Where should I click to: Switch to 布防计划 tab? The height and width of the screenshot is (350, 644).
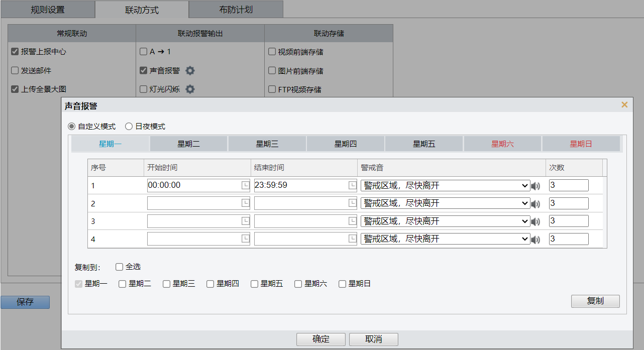[x=236, y=10]
